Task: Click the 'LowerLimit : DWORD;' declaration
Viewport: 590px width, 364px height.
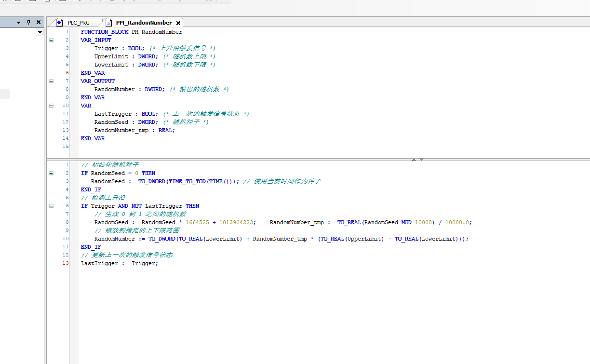Action: (x=125, y=65)
